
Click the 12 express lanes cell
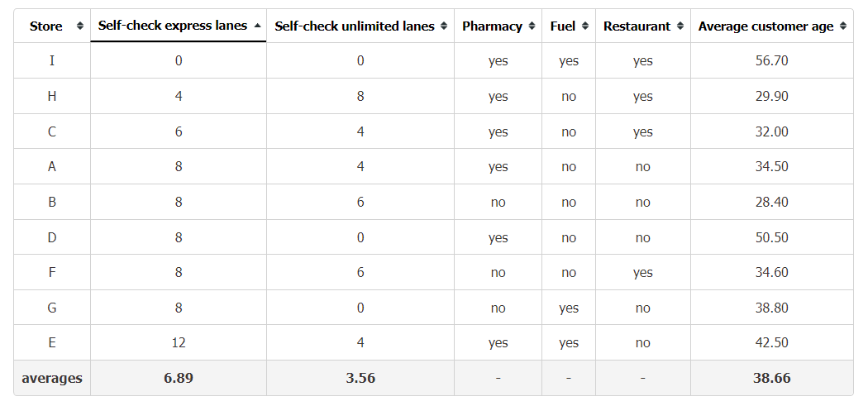coord(179,342)
